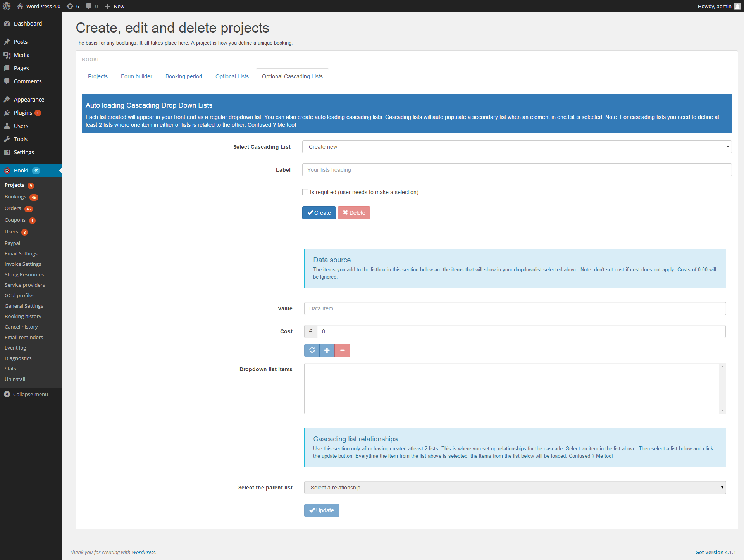This screenshot has width=744, height=560.
Task: Open the comments bubble icon in admin bar
Action: click(x=89, y=6)
